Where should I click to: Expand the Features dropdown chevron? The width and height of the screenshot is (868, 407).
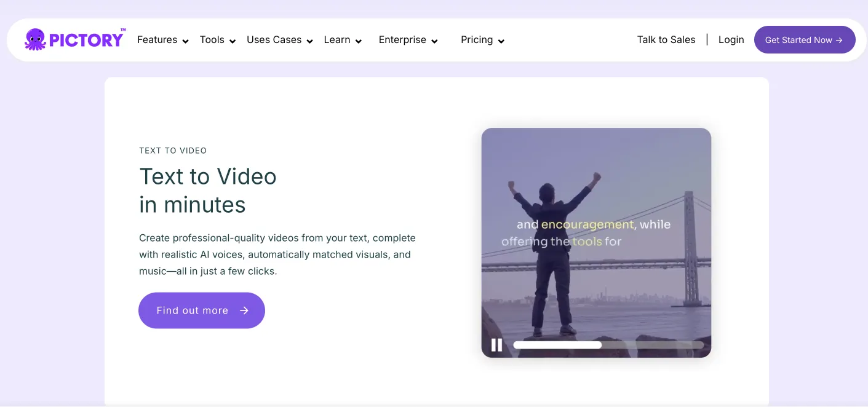click(x=185, y=41)
